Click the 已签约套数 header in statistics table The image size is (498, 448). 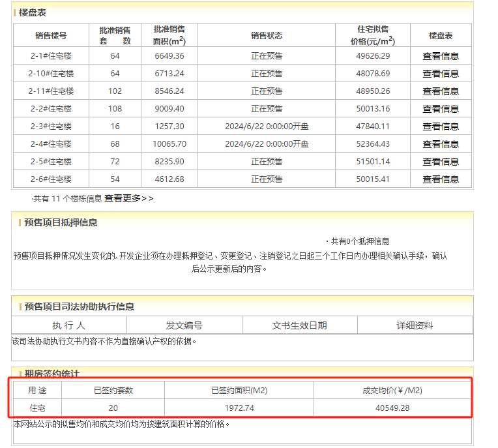113,391
